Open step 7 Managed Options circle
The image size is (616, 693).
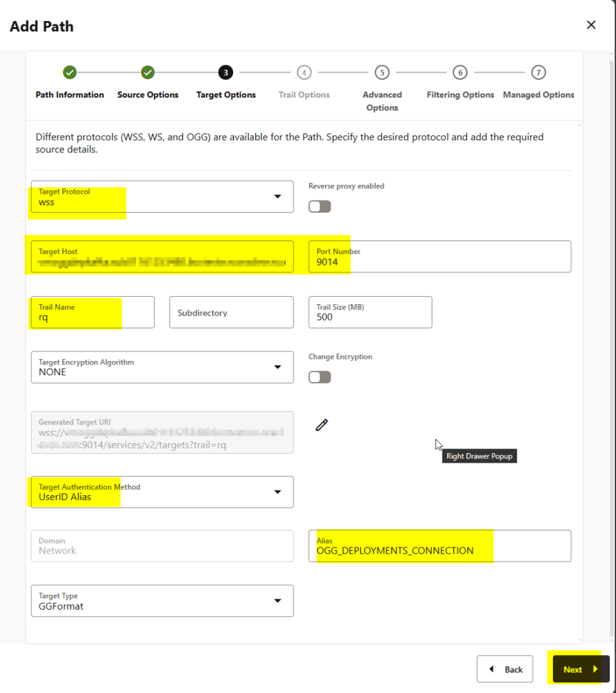pos(538,72)
